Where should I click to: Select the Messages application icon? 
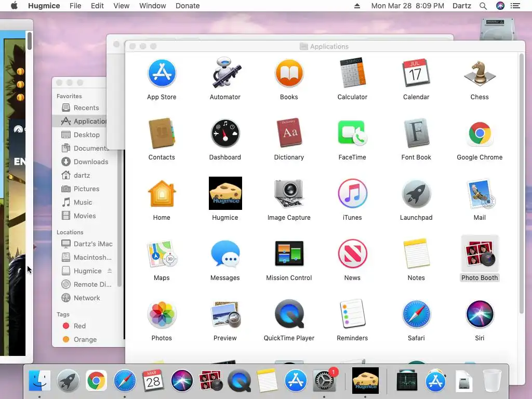[x=225, y=254]
